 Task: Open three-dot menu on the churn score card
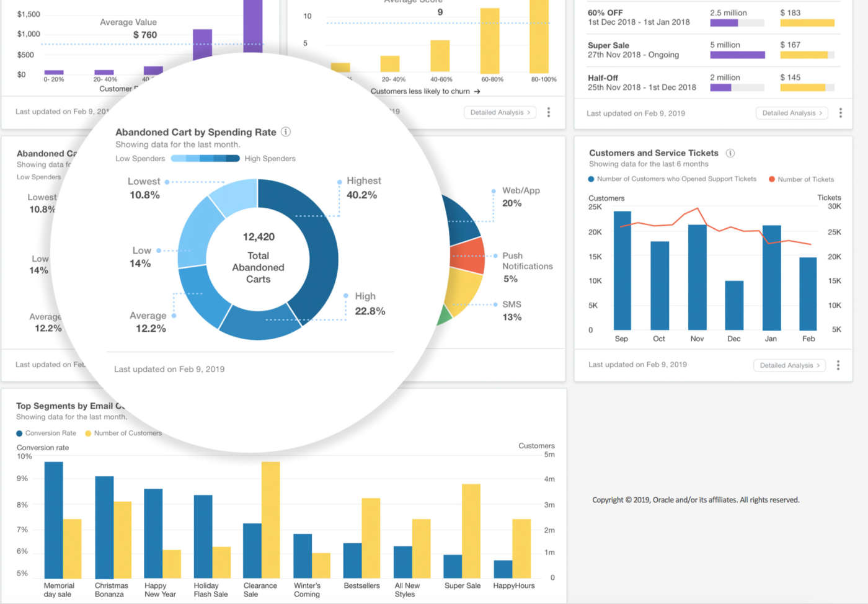pos(549,112)
